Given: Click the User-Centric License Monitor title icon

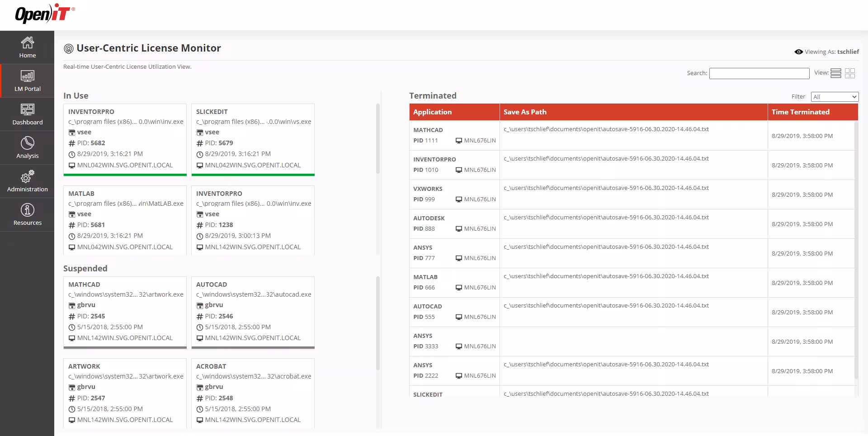Looking at the screenshot, I should [x=68, y=49].
